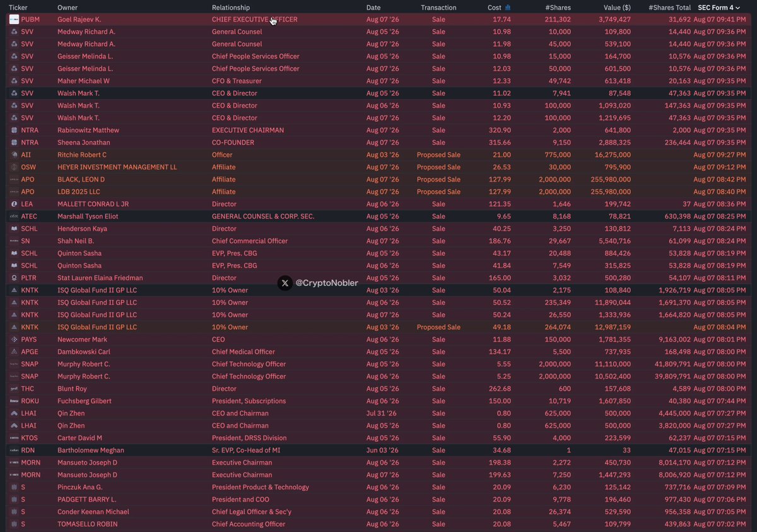Click the SN company logo icon
Image resolution: width=757 pixels, height=532 pixels.
14,241
